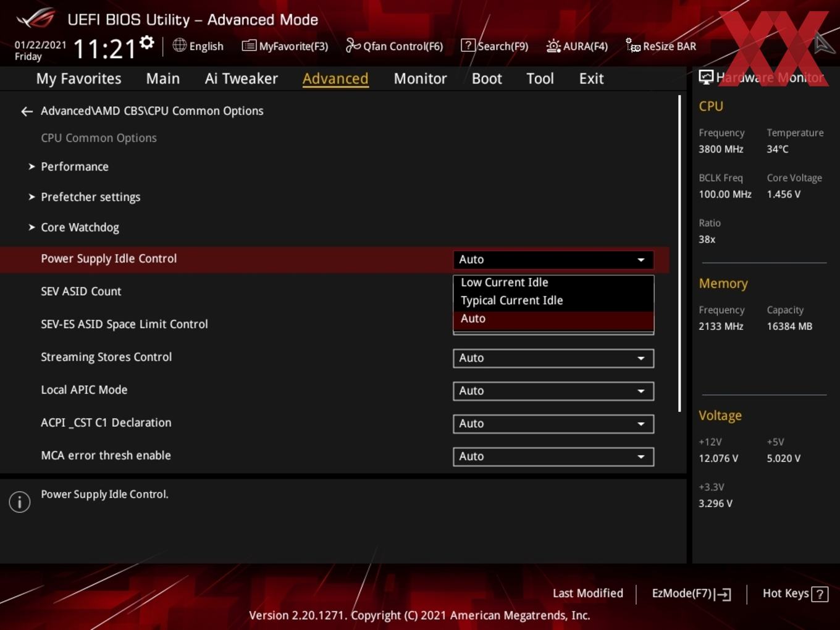Open Last Modified settings list

[588, 593]
